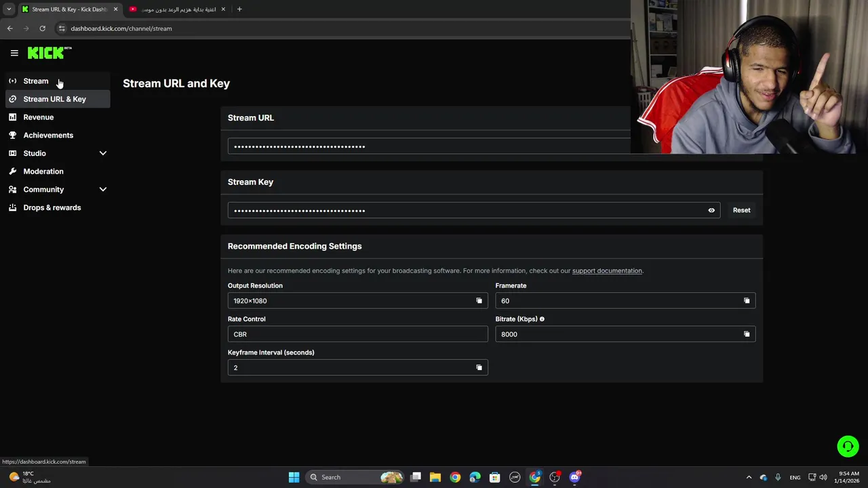The width and height of the screenshot is (868, 488).
Task: Click the Drops & rewards icon
Action: click(x=12, y=207)
